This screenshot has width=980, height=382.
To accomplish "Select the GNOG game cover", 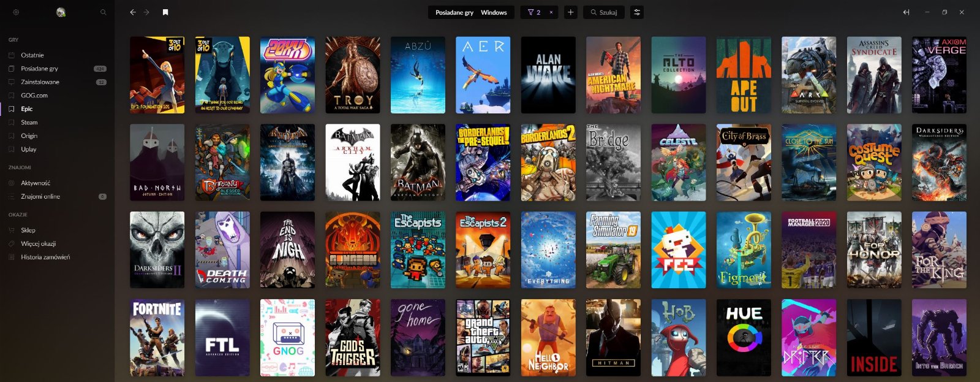I will click(x=288, y=338).
